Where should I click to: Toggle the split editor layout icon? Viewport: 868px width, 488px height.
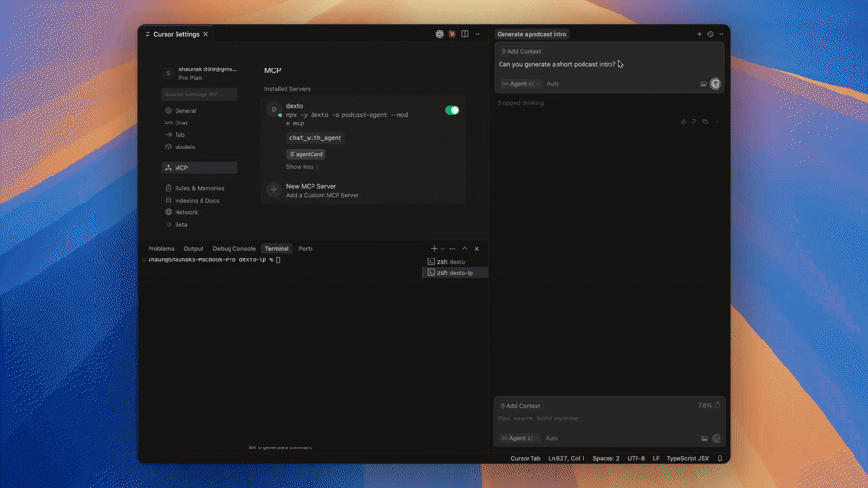pyautogui.click(x=465, y=34)
